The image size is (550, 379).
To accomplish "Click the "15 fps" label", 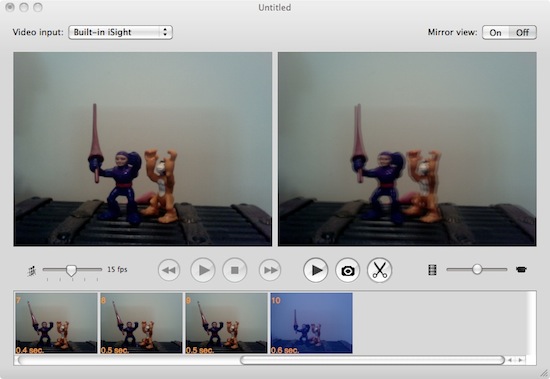I will [117, 270].
